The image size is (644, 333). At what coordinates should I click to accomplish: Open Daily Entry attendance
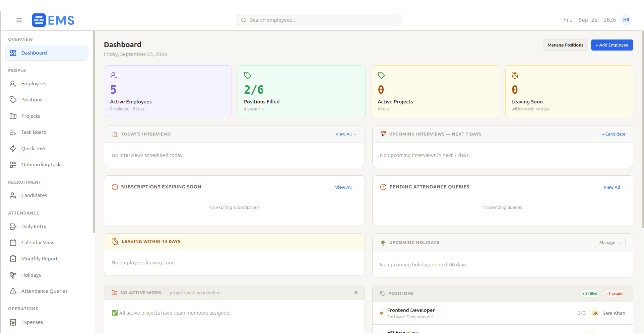click(47, 227)
